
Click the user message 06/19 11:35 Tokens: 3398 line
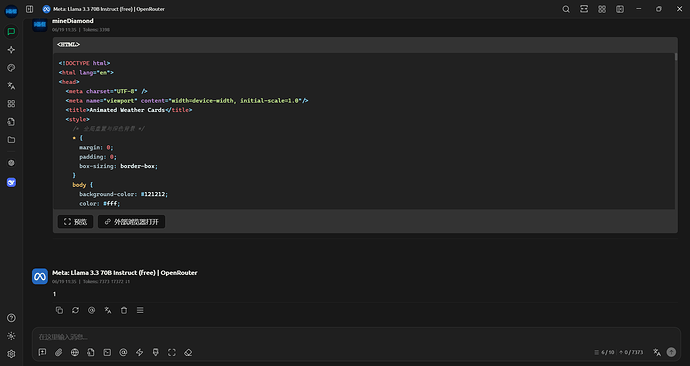click(x=81, y=30)
